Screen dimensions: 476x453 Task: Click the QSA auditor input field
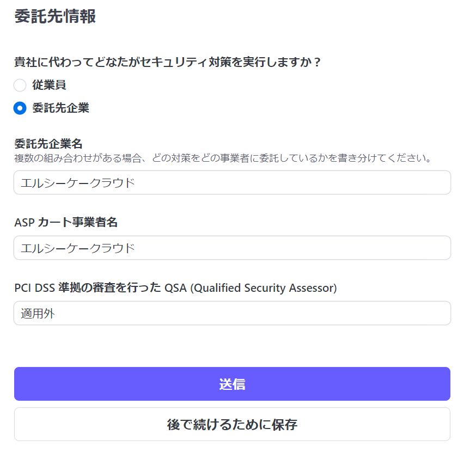pyautogui.click(x=232, y=313)
